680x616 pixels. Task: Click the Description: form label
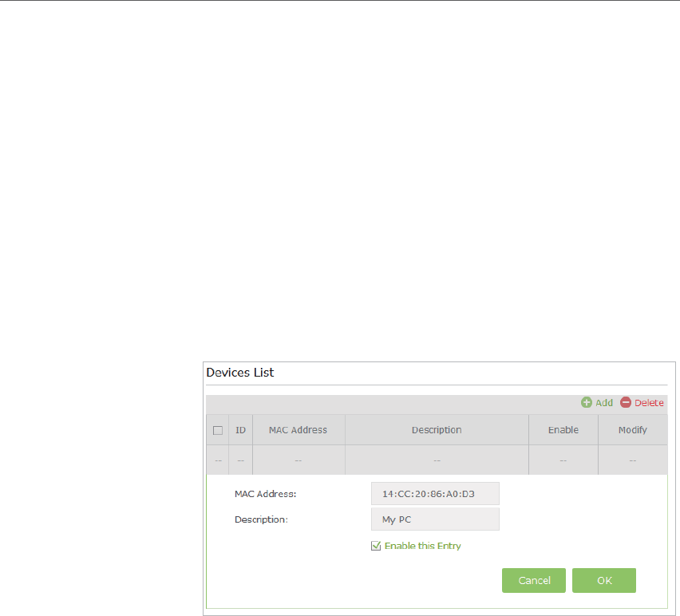(261, 519)
